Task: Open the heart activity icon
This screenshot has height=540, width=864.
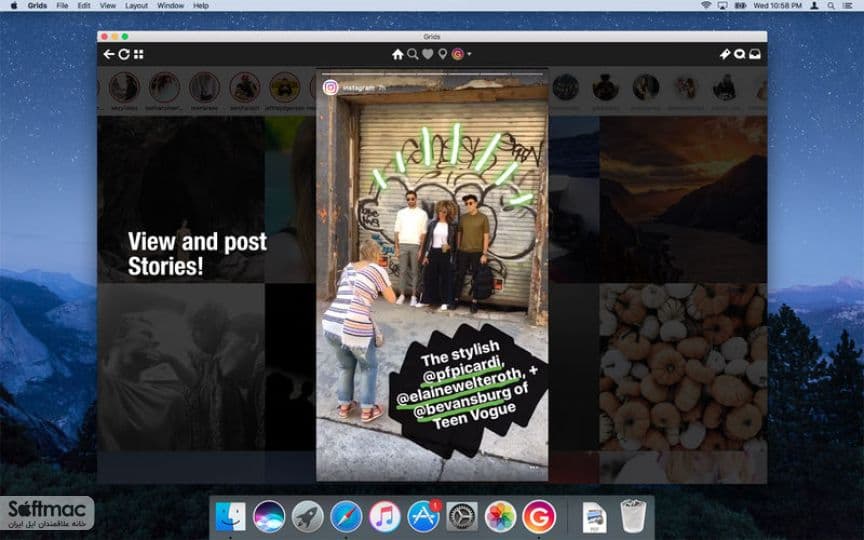Action: [x=428, y=54]
